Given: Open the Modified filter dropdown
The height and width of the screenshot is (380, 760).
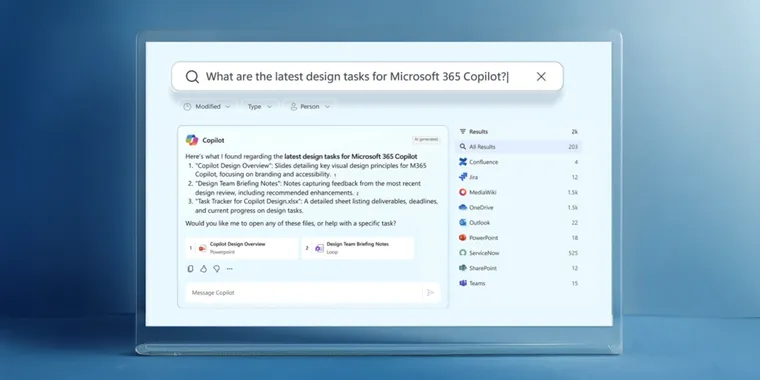Looking at the screenshot, I should tap(207, 107).
